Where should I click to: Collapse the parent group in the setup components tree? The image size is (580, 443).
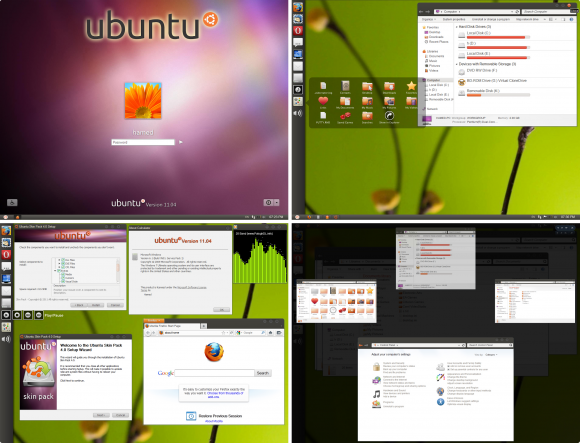[x=55, y=271]
